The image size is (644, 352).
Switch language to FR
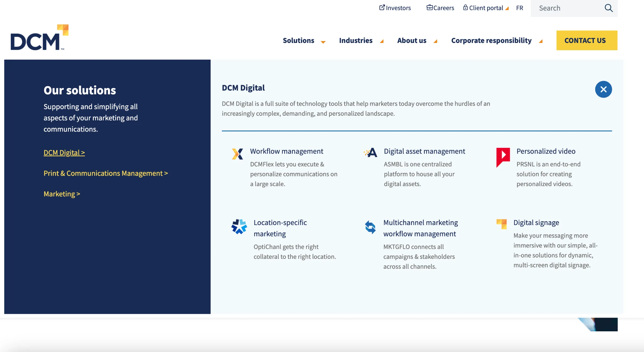[x=519, y=8]
